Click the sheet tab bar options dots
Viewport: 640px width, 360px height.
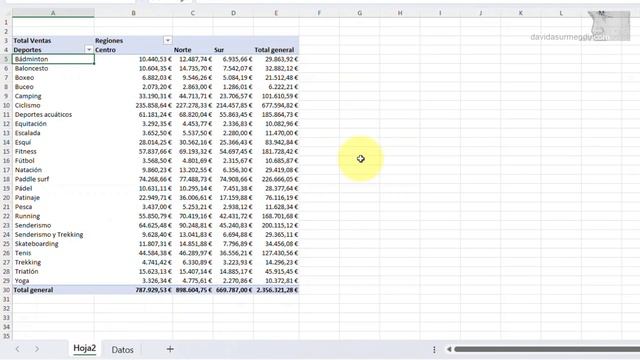click(x=434, y=349)
